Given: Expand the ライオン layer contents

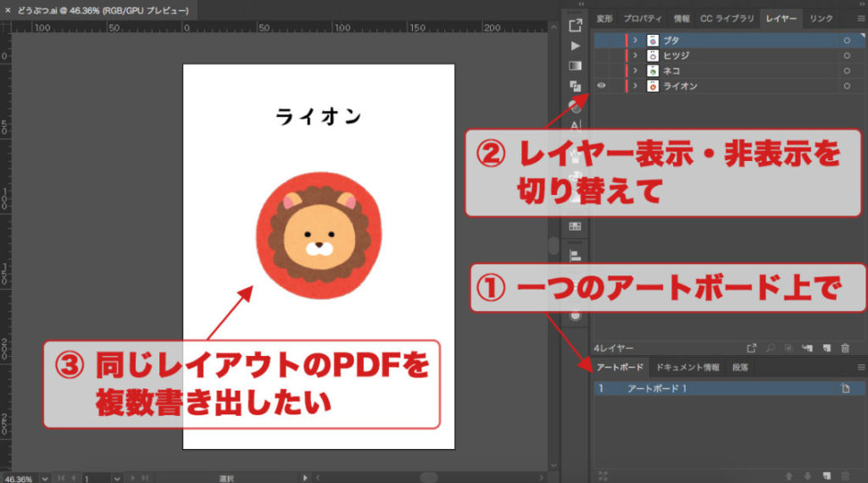Looking at the screenshot, I should (635, 86).
